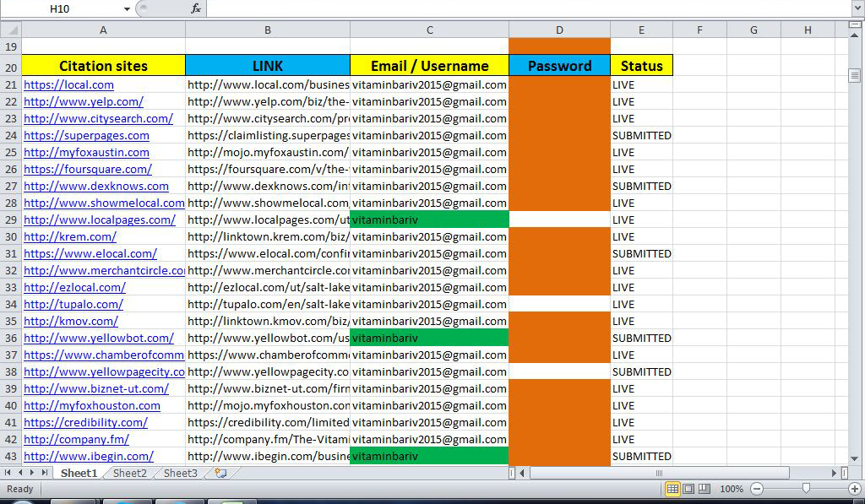Select row 20 header

point(11,68)
